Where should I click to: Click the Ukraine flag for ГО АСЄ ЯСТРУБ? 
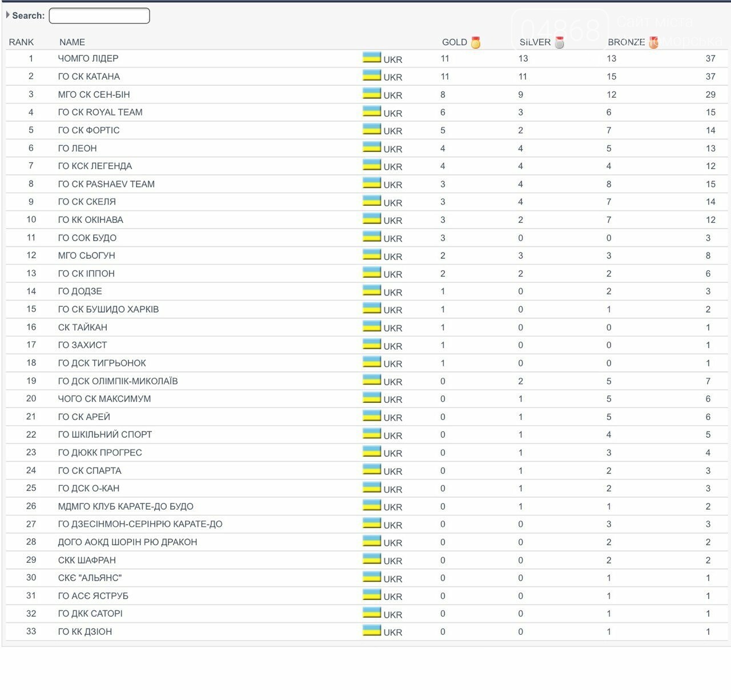372,594
